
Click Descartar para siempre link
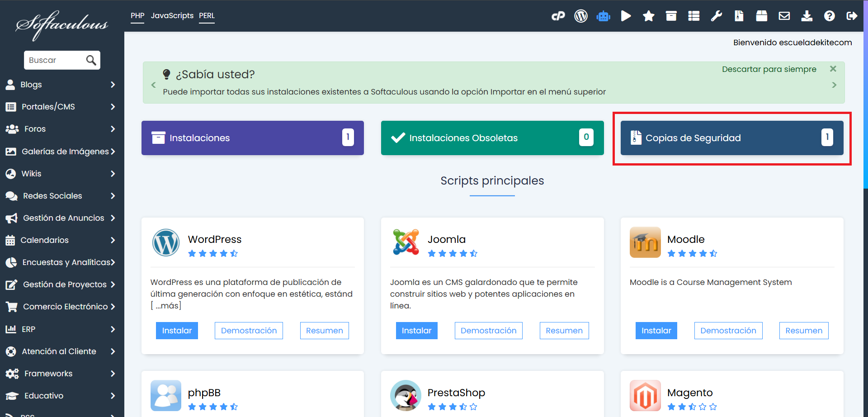[x=769, y=69]
